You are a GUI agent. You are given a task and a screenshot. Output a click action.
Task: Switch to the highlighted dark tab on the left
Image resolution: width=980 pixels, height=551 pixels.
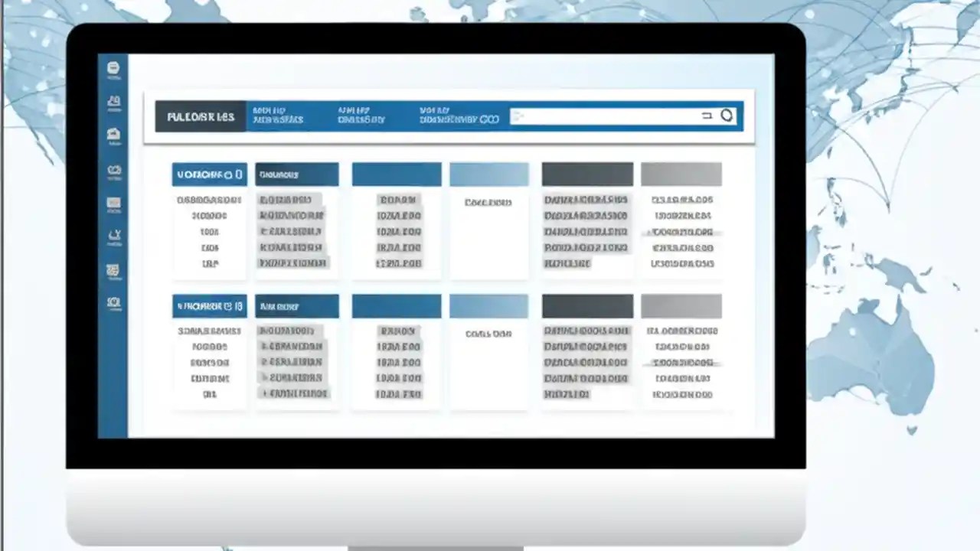pos(201,116)
